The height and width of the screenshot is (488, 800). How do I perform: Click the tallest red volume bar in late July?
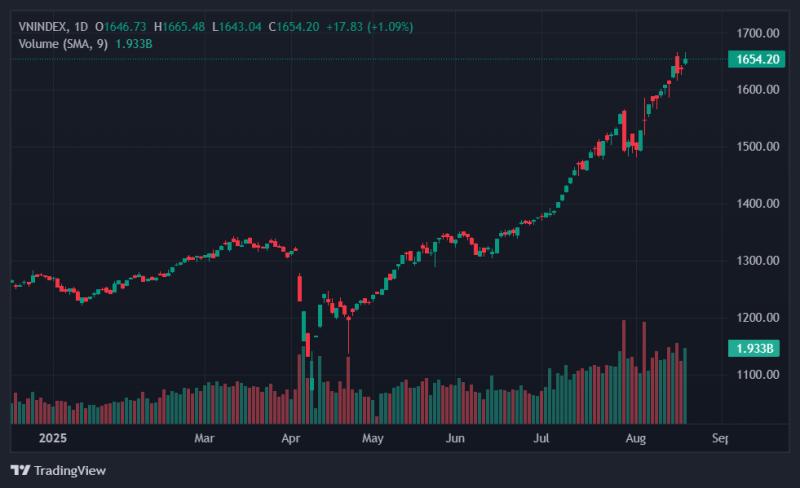[623, 372]
